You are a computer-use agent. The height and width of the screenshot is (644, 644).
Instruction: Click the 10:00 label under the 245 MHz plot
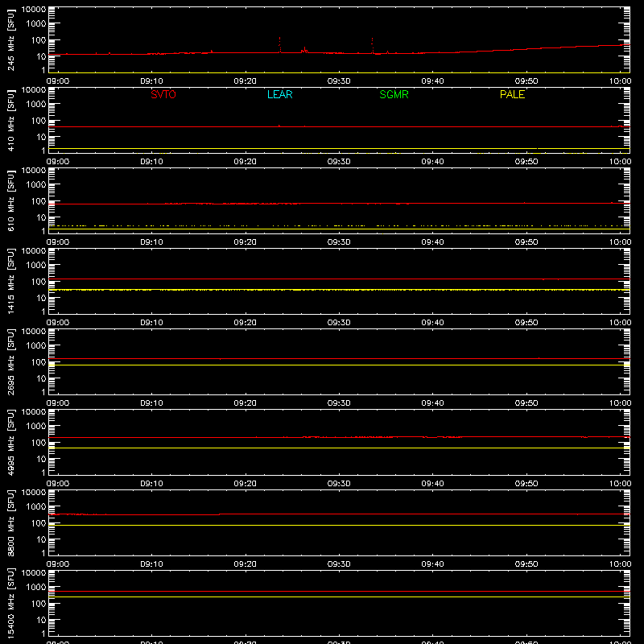(x=620, y=81)
